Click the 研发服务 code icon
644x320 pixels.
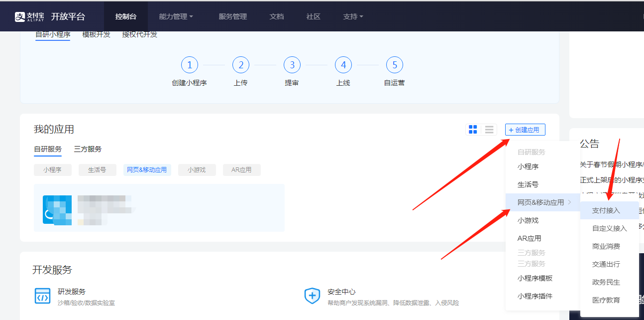point(42,296)
